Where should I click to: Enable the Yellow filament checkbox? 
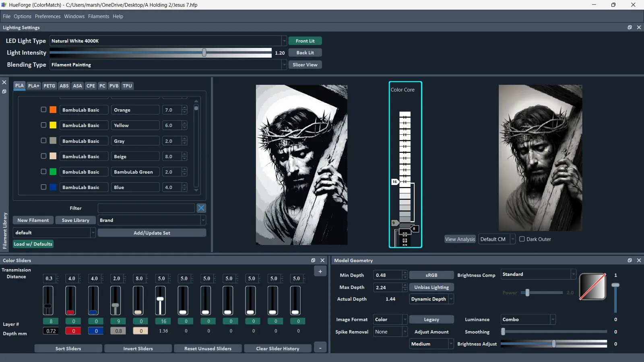(43, 125)
